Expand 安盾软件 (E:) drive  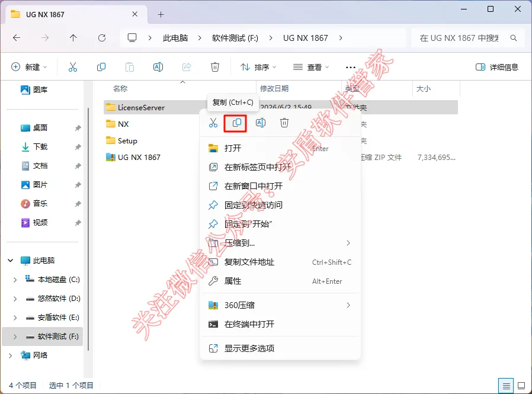tap(15, 318)
